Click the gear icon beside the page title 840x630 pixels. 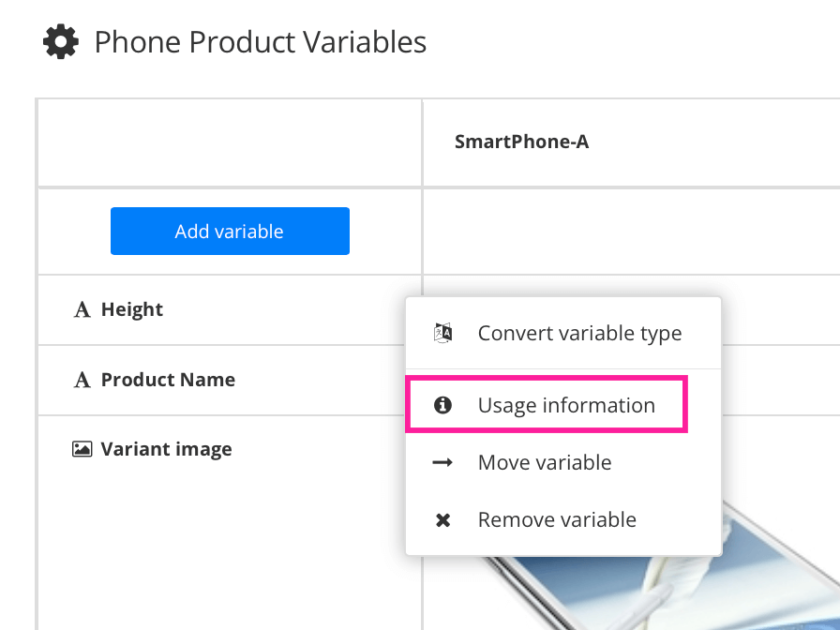(x=60, y=40)
